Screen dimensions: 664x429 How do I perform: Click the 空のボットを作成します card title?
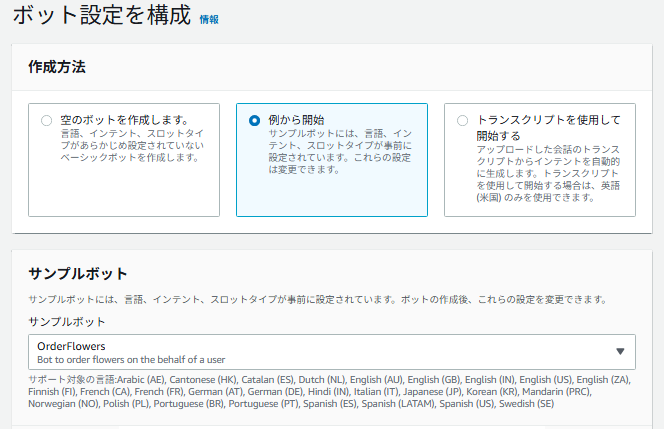125,119
